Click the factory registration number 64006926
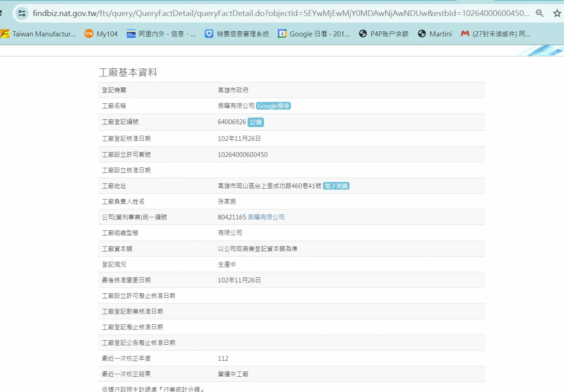564x392 pixels. click(x=232, y=122)
